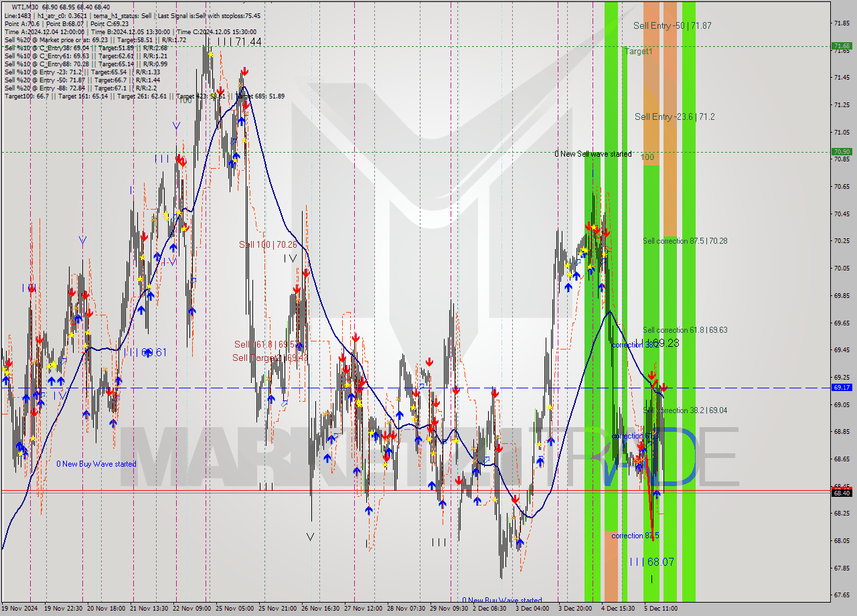Click the 'Sell Entry -23.6 | 71.2' label

coord(674,117)
